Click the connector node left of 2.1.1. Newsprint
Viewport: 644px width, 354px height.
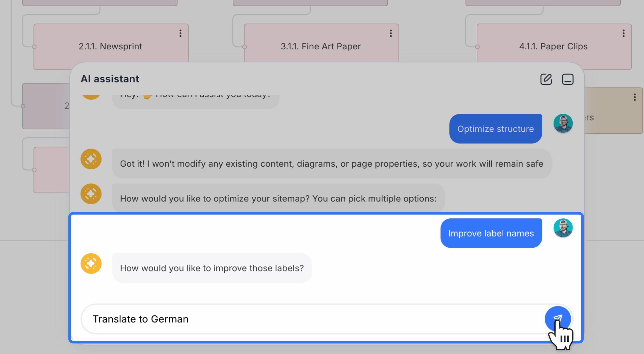coord(34,47)
